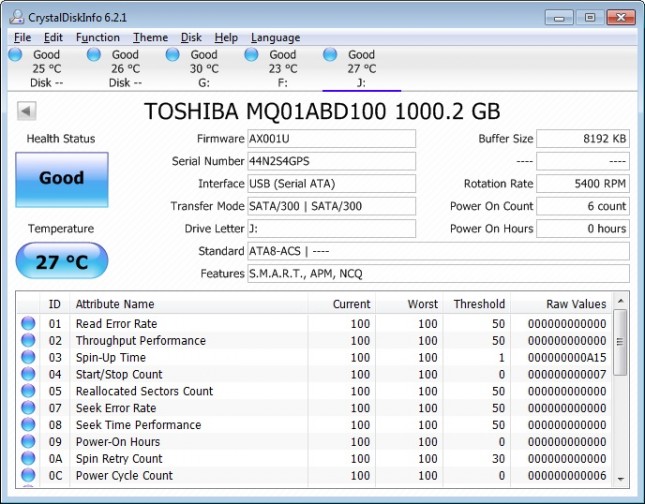
Task: Click status orb of Spin-Up Time row
Action: 28,357
